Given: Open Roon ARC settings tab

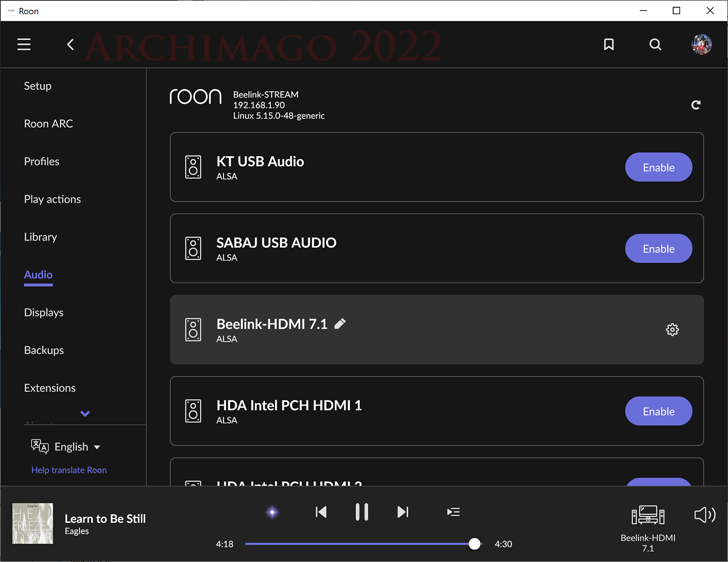Looking at the screenshot, I should [x=49, y=124].
